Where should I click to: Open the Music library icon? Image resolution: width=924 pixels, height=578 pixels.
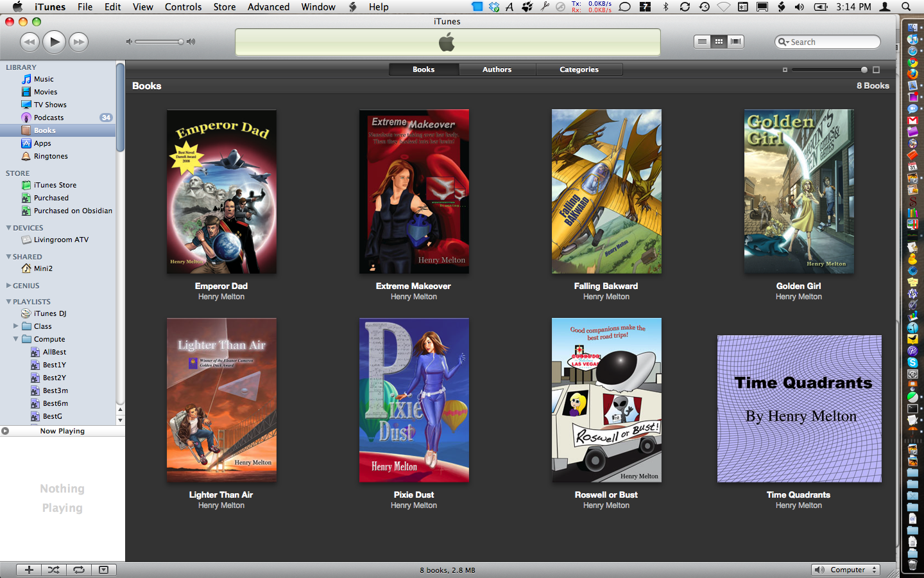tap(26, 79)
